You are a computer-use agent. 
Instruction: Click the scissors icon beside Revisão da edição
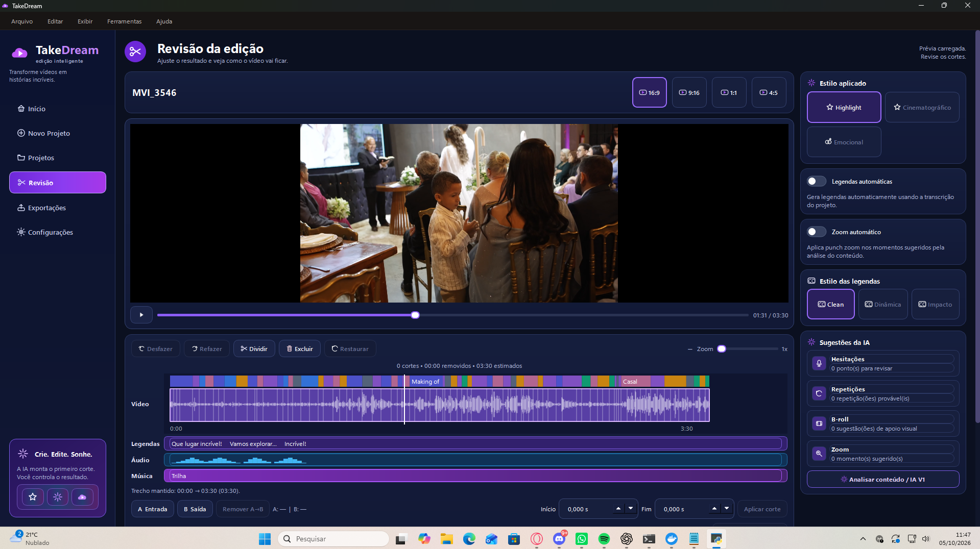[135, 52]
